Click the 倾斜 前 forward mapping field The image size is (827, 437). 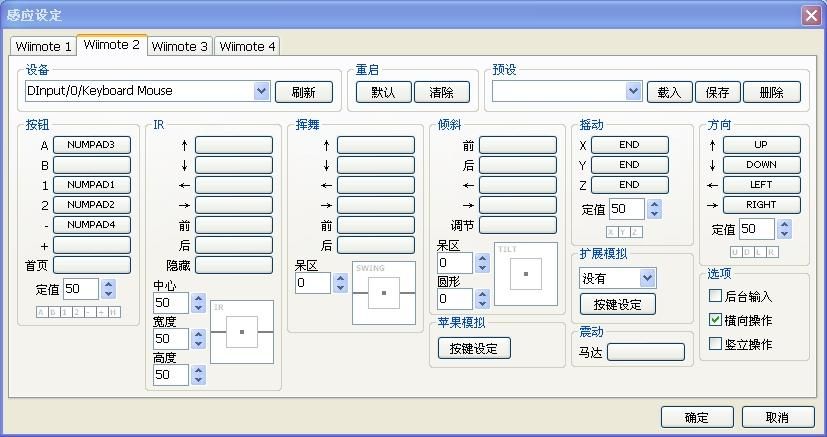[517, 145]
